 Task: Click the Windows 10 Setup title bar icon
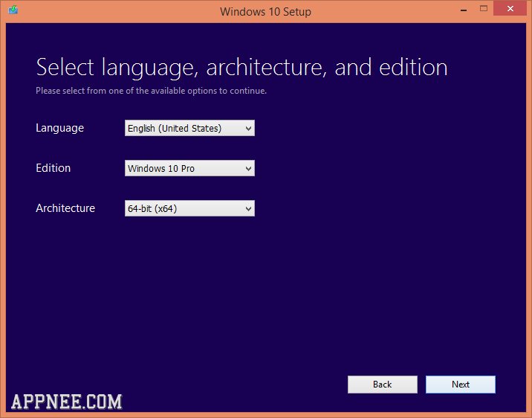[x=13, y=10]
